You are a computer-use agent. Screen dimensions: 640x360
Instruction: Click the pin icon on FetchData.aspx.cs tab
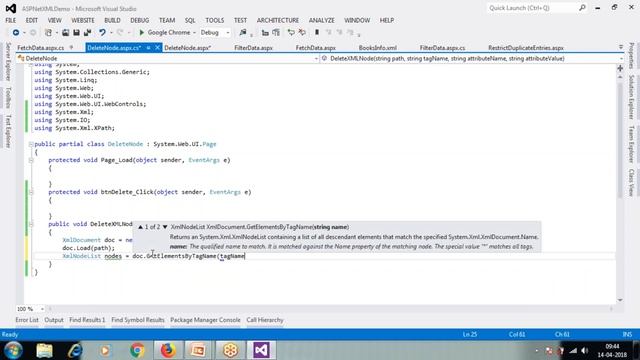[x=71, y=48]
